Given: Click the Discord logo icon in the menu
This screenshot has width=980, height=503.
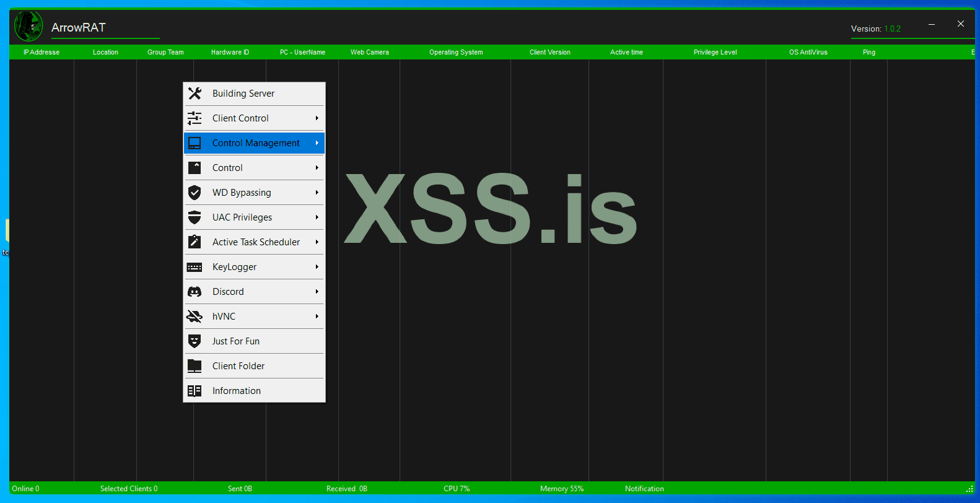Looking at the screenshot, I should click(x=195, y=292).
